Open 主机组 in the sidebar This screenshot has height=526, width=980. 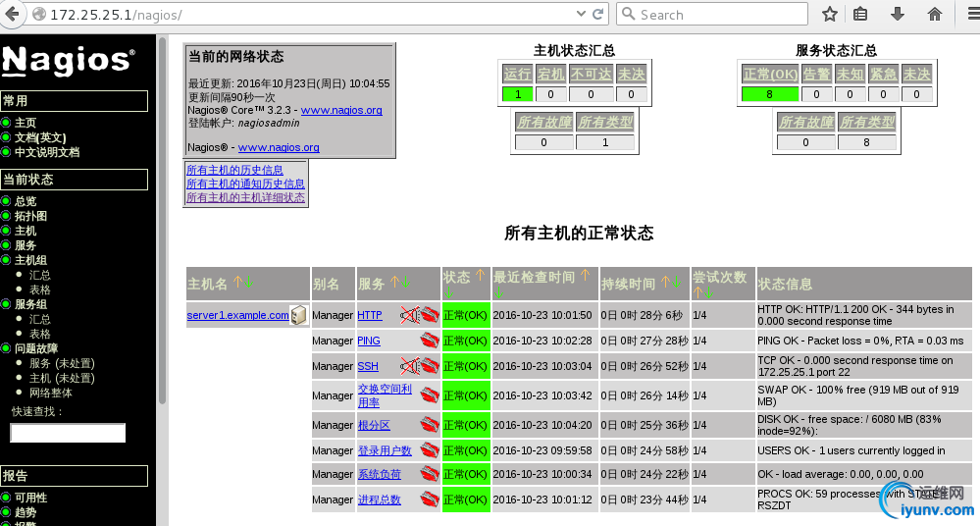pyautogui.click(x=30, y=260)
